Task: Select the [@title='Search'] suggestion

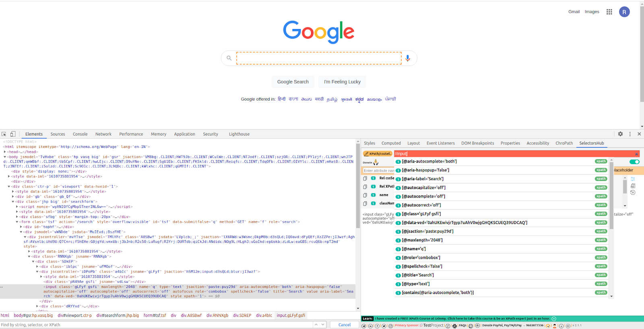Action: [502, 275]
